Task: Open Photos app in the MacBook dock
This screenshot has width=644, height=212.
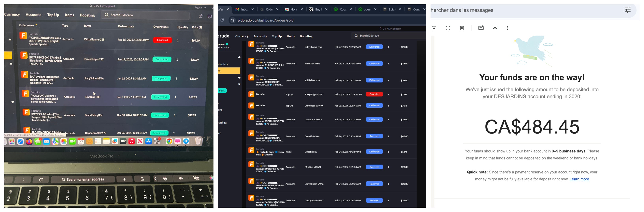Action: click(64, 142)
